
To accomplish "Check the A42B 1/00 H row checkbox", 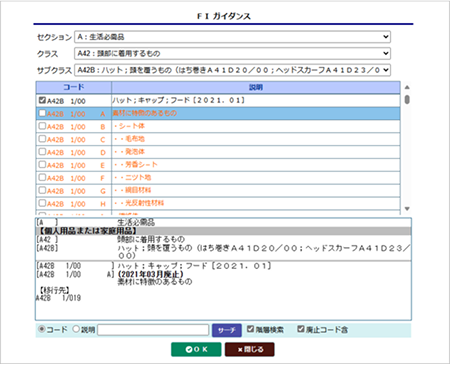I will [x=42, y=203].
